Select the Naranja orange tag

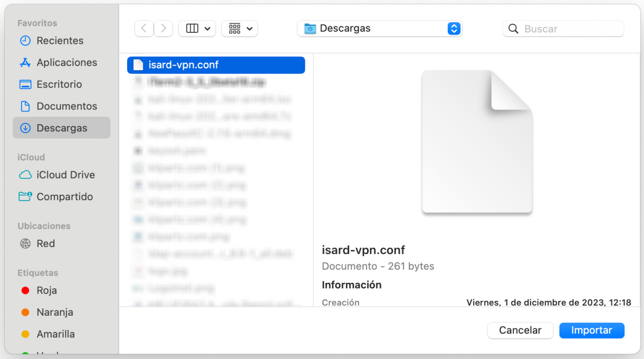[x=54, y=312]
